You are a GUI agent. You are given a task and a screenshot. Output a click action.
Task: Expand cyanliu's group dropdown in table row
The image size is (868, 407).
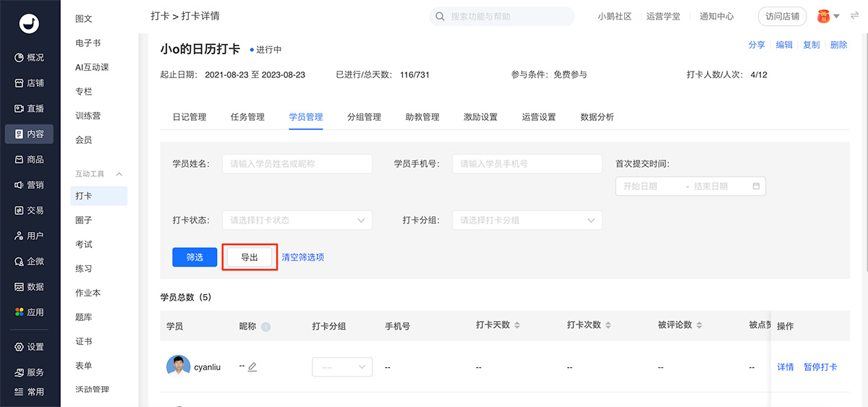click(342, 367)
